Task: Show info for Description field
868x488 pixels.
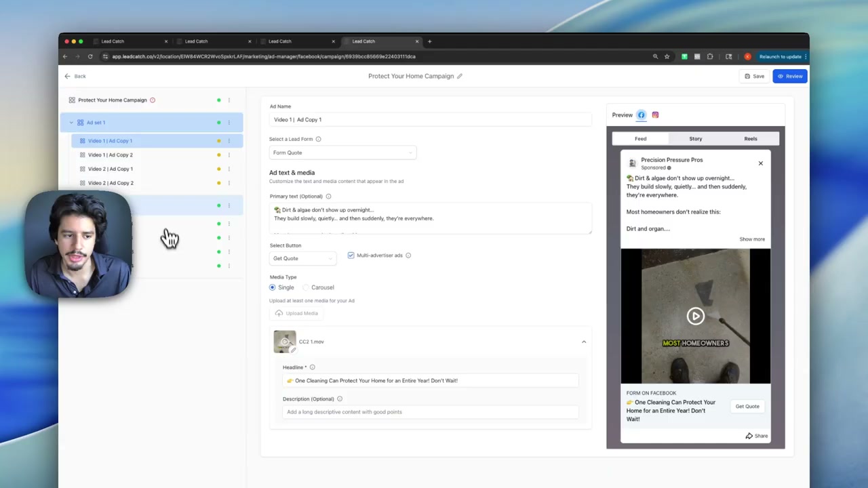Action: pyautogui.click(x=340, y=399)
